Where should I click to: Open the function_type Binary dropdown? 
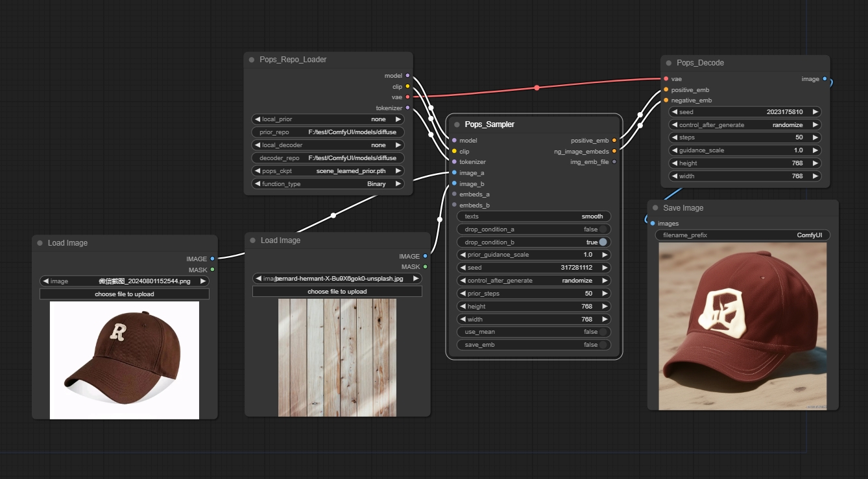pyautogui.click(x=328, y=184)
